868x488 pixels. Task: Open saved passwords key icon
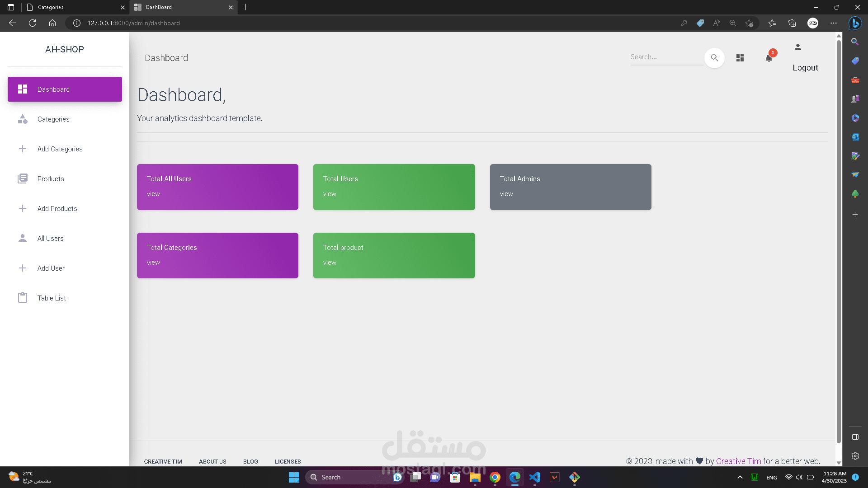click(x=684, y=23)
